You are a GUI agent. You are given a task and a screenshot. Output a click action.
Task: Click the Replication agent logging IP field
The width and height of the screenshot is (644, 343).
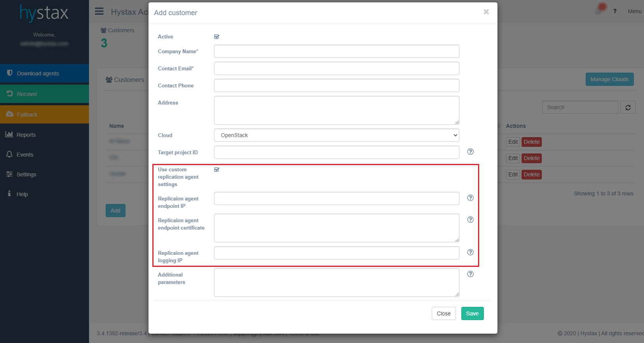point(337,253)
